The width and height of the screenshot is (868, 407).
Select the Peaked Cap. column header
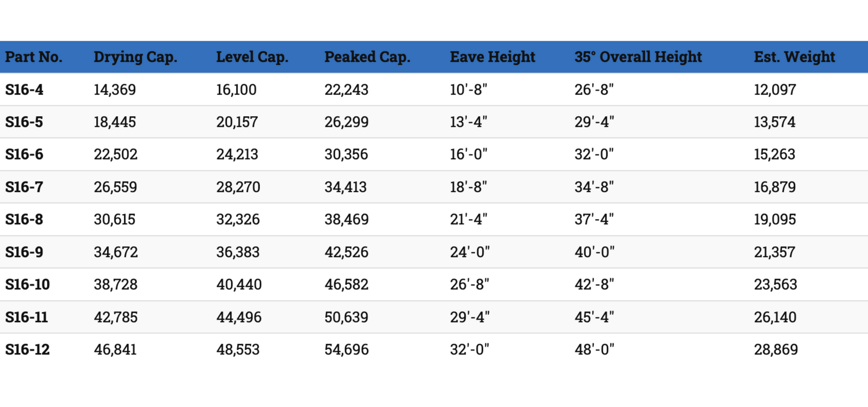368,57
